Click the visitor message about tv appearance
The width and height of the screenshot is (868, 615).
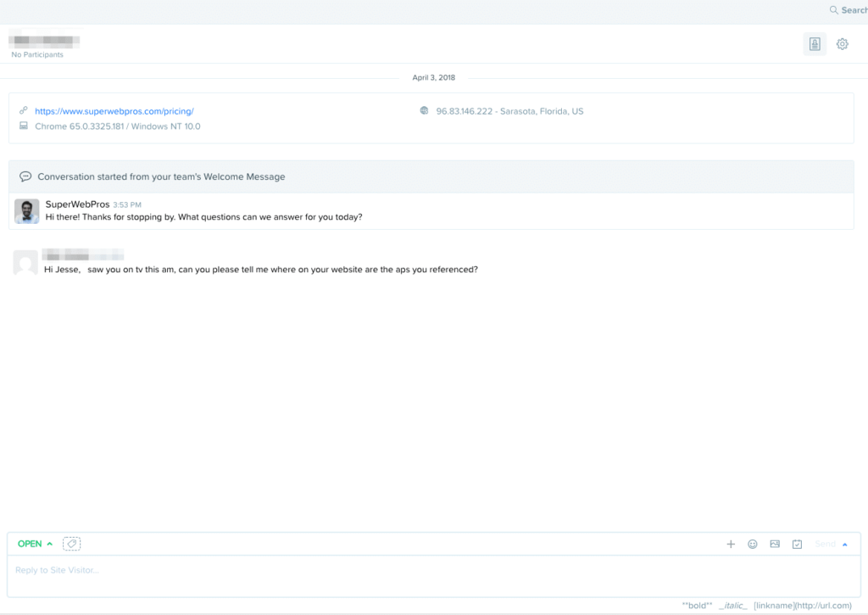point(261,269)
